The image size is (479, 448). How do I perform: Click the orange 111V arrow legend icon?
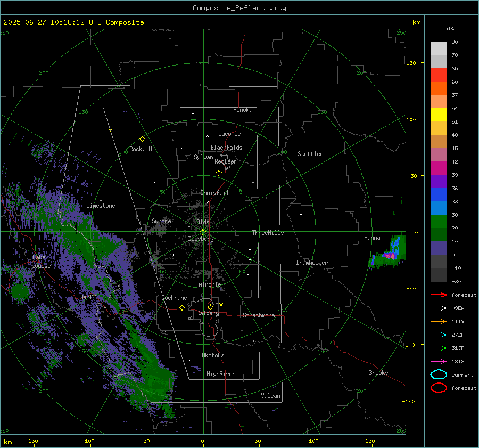(439, 321)
